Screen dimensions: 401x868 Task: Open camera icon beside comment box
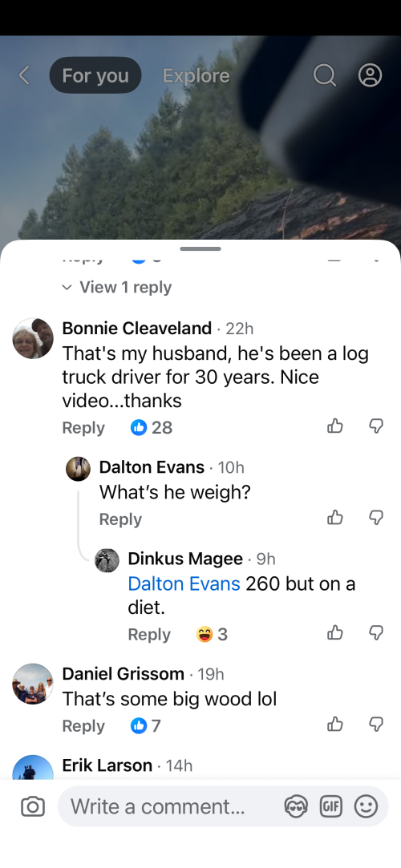coord(33,806)
